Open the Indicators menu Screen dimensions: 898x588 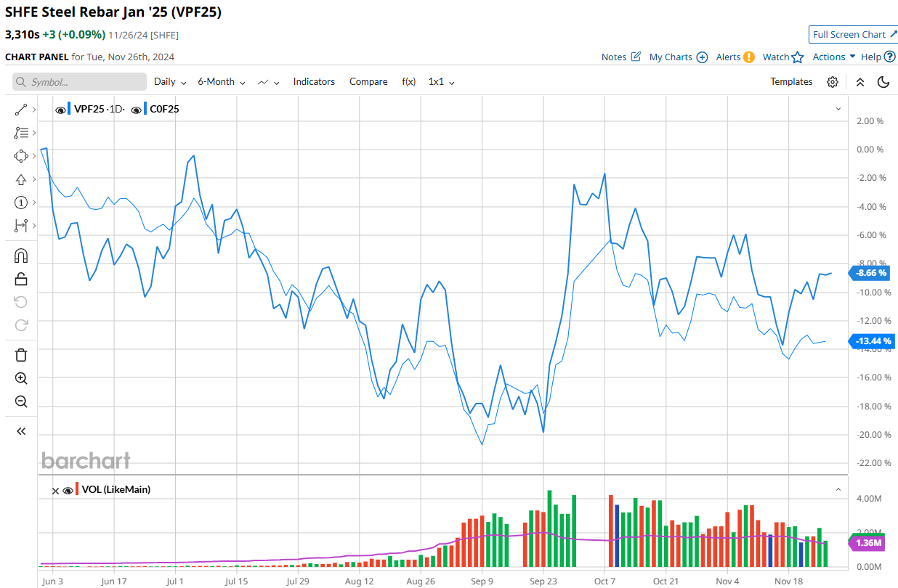[314, 82]
